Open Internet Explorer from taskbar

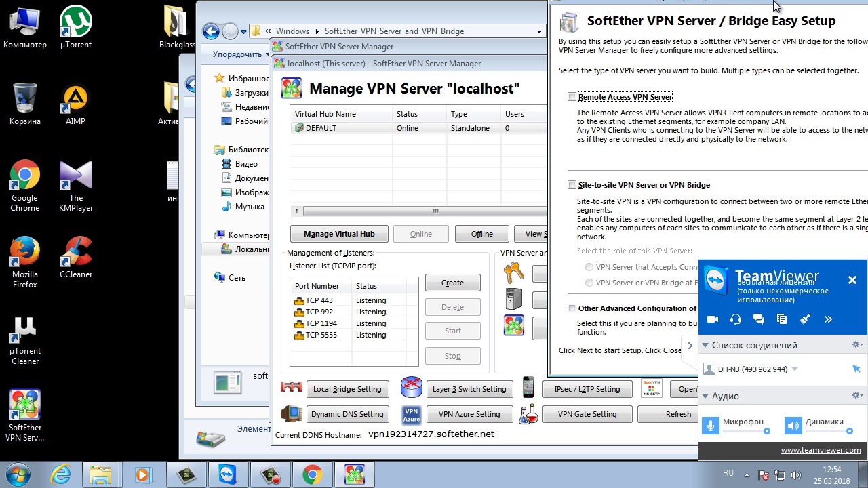60,474
